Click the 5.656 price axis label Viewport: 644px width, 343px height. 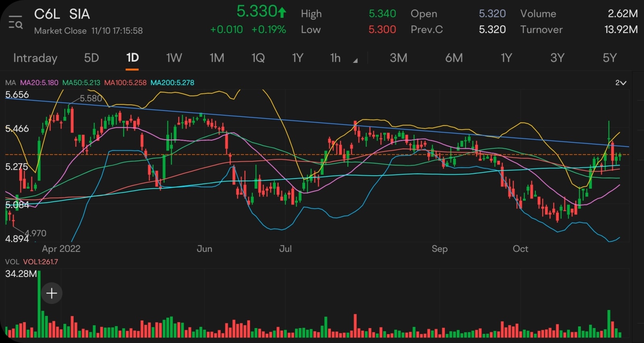pyautogui.click(x=17, y=95)
